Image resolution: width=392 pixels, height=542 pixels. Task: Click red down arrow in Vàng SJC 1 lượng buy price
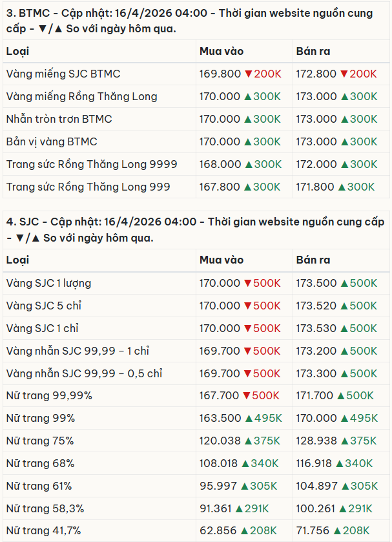(249, 283)
